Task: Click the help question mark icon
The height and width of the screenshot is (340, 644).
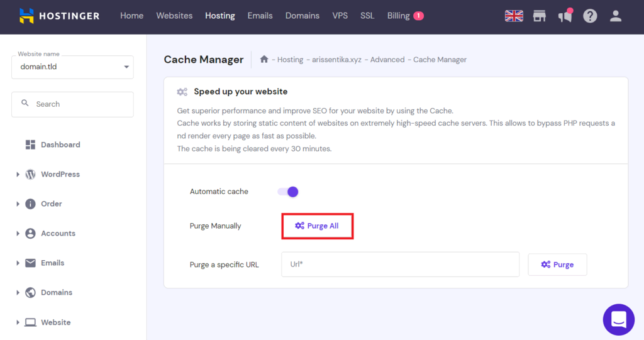Action: point(590,16)
